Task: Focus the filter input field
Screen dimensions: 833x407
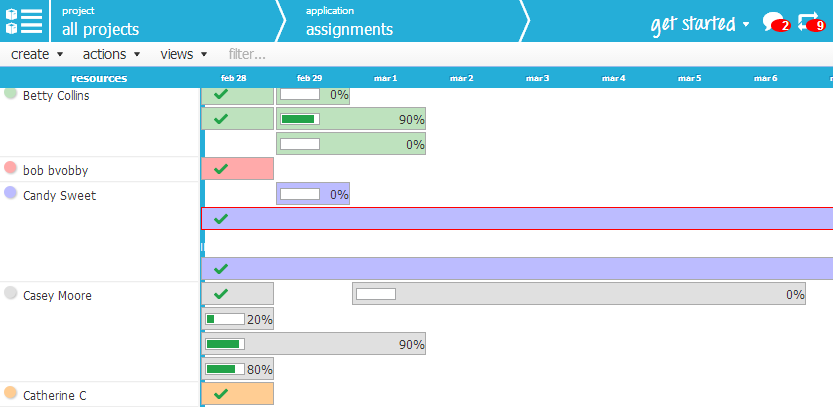Action: (x=247, y=54)
